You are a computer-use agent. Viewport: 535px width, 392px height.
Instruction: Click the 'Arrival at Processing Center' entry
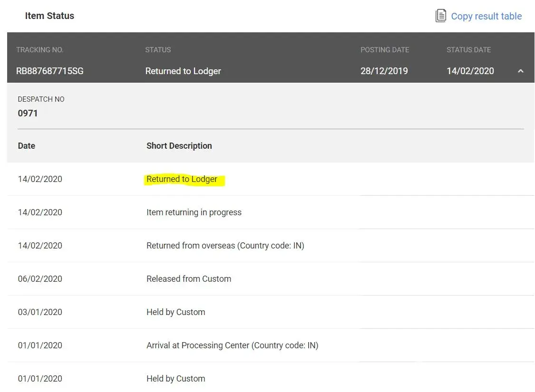tap(232, 345)
